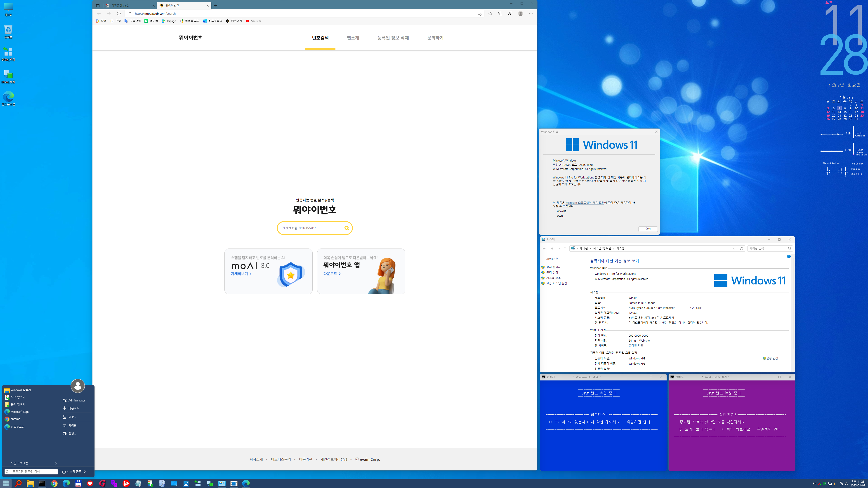Screen dimensions: 868x488
Task: Open the 윈도우포럼 desktop shortcut
Action: pyautogui.click(x=8, y=98)
